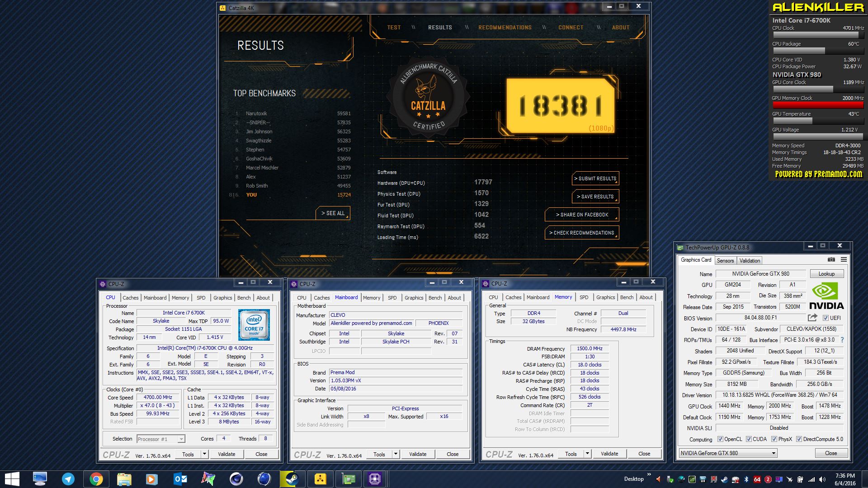Switch to the Sensors tab in GPU-Z

tap(725, 260)
